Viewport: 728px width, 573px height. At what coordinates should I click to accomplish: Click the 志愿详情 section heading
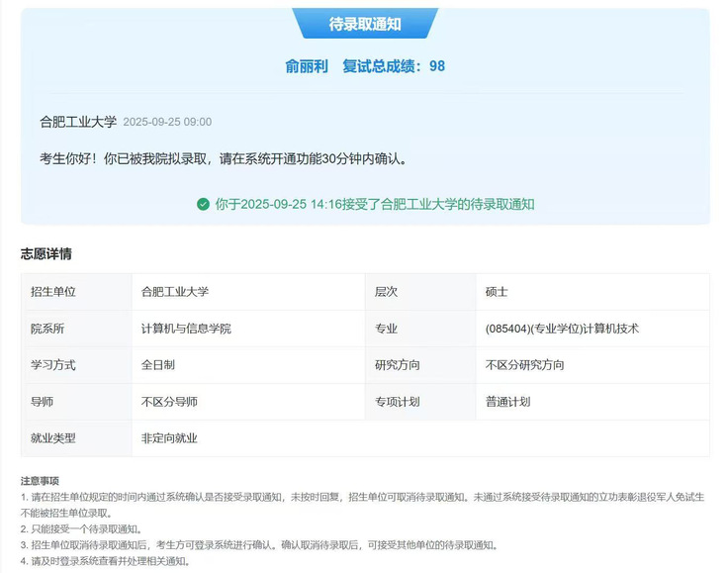pyautogui.click(x=45, y=254)
